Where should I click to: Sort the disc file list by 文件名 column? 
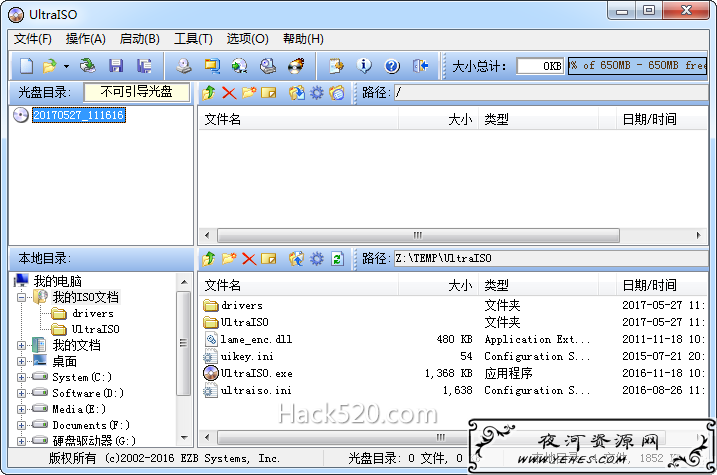click(x=298, y=120)
